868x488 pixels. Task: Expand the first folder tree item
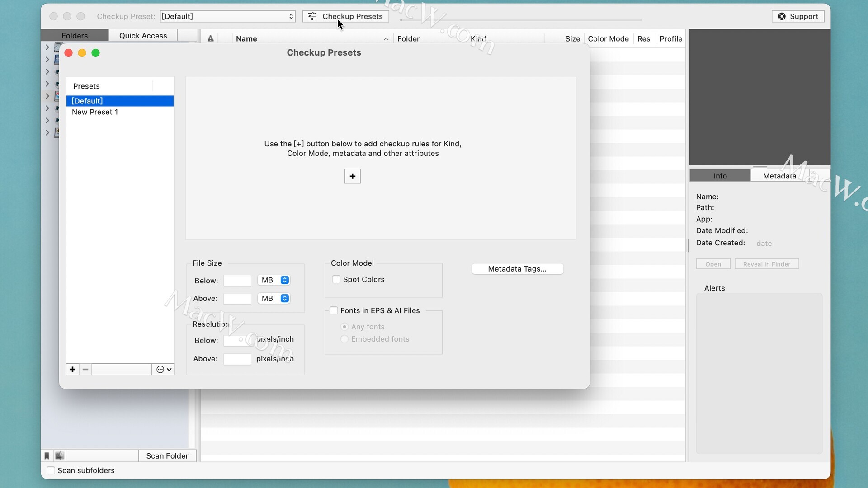(47, 47)
